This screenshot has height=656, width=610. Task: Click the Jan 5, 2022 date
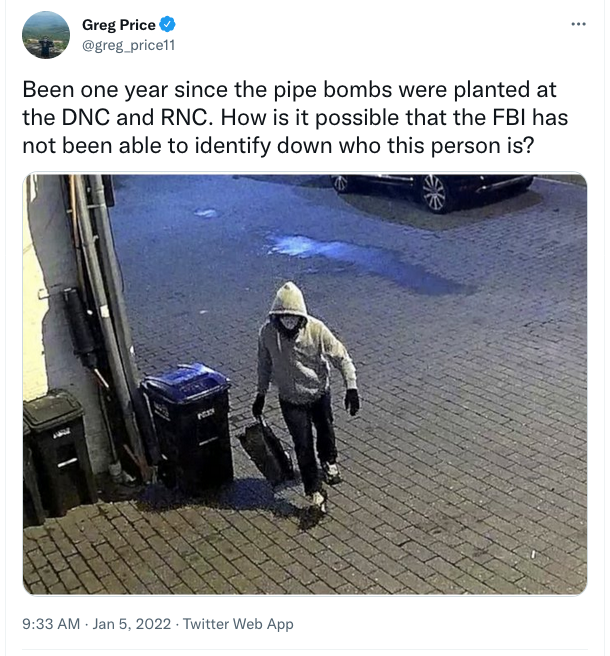click(132, 624)
